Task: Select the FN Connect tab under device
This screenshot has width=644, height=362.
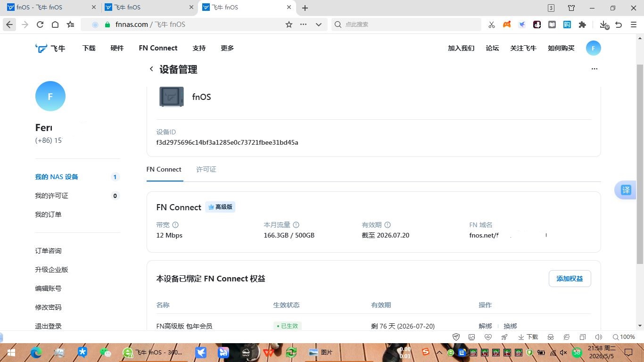Action: (x=164, y=169)
